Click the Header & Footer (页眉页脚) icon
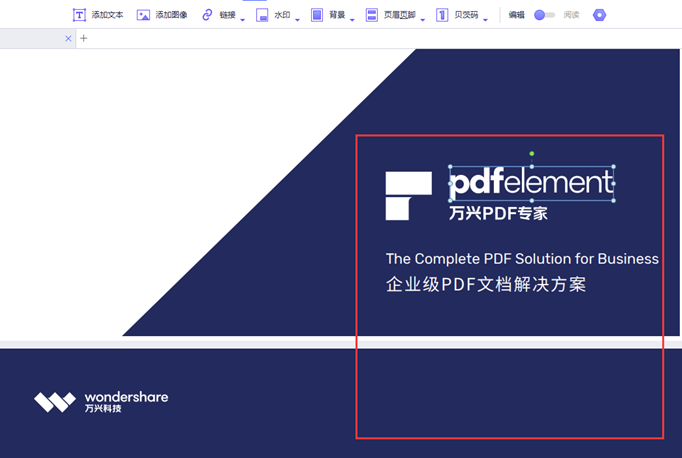Screen dimensions: 682x458 point(371,15)
